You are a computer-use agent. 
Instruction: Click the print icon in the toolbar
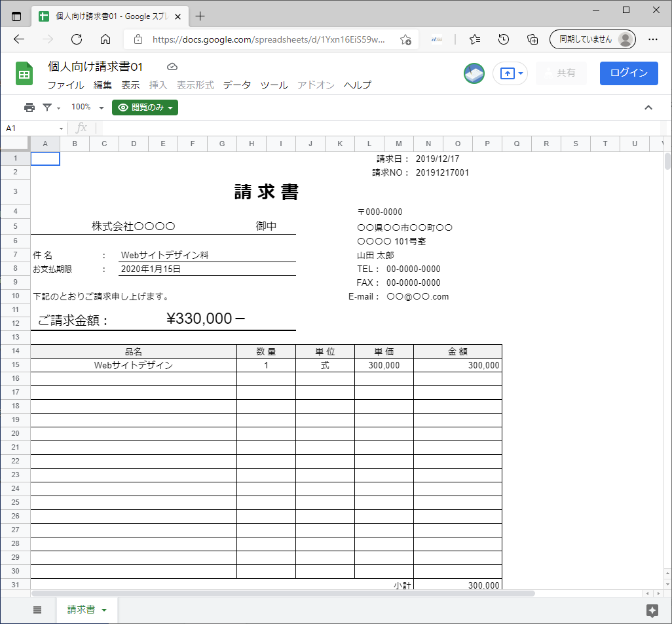click(x=29, y=107)
